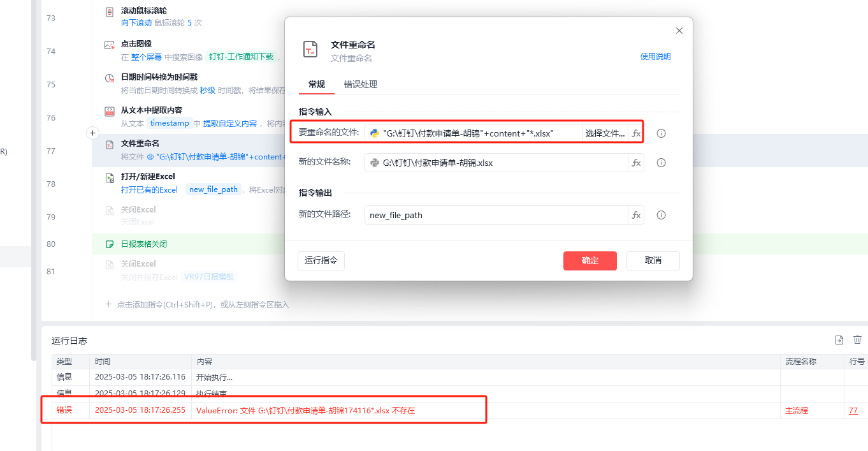Click the 日报表格关闭 note icon
This screenshot has width=868, height=451.
click(109, 244)
